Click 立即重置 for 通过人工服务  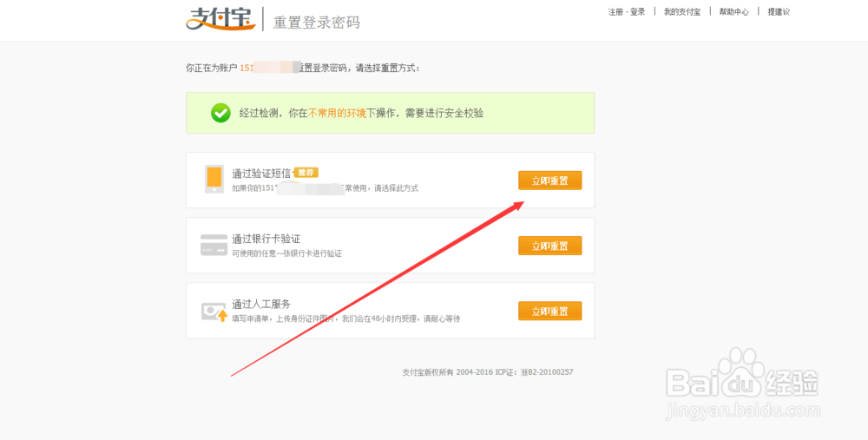pos(549,311)
